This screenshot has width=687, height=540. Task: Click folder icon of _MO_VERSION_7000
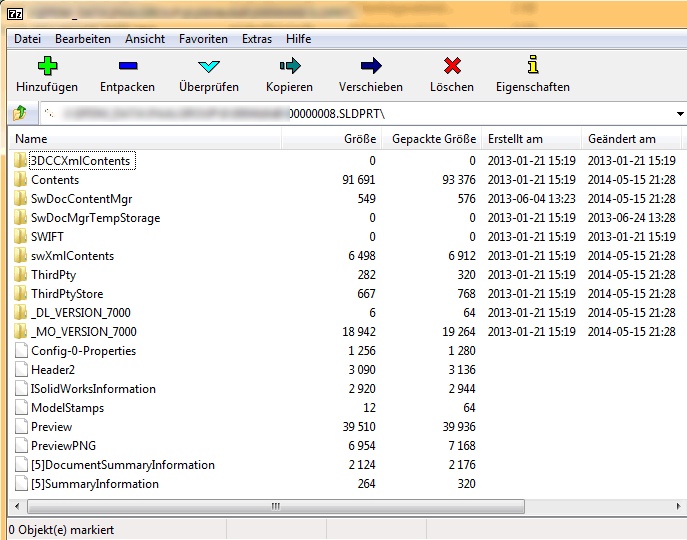tap(20, 331)
